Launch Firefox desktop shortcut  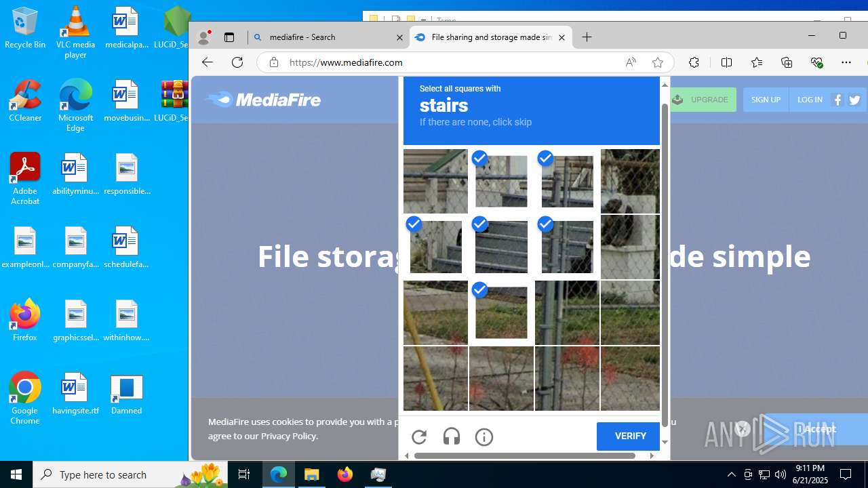point(25,321)
